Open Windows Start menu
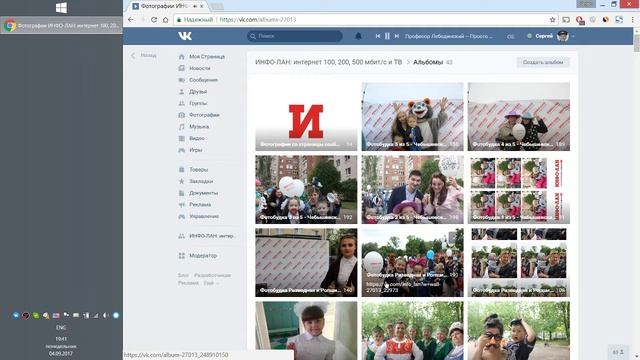Viewport: 640px width, 360px height. [61, 8]
